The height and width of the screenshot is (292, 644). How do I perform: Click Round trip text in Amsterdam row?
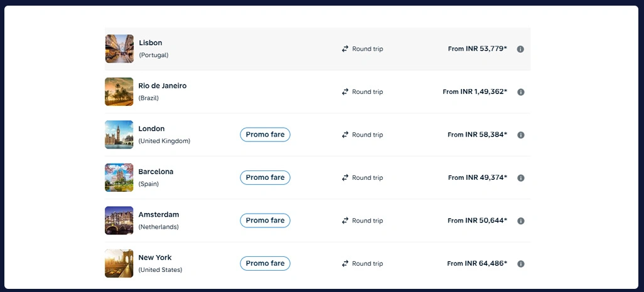[368, 221]
